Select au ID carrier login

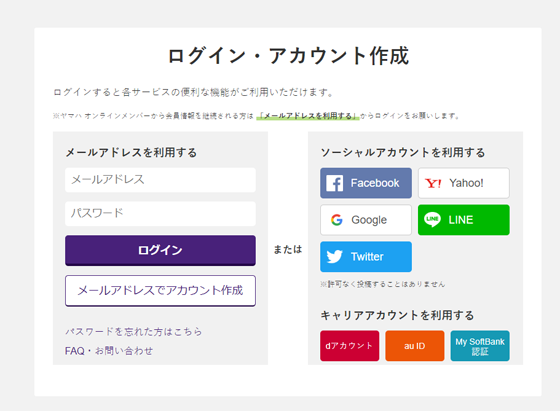415,346
